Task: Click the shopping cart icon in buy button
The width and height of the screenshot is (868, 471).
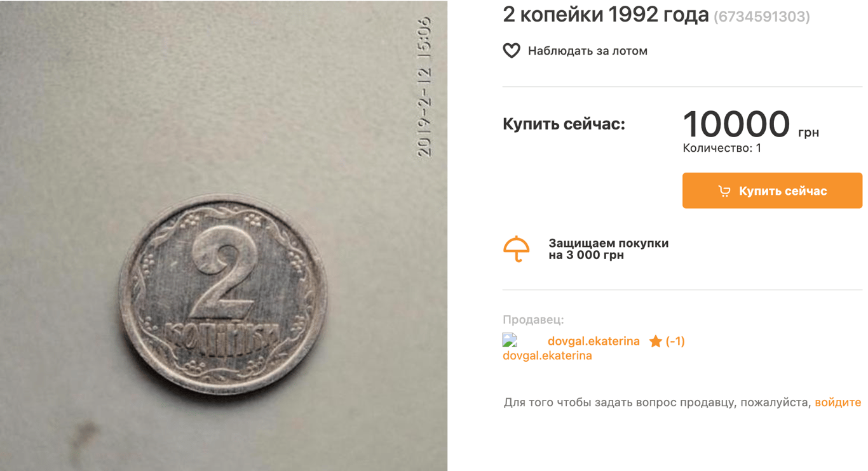Action: 724,191
